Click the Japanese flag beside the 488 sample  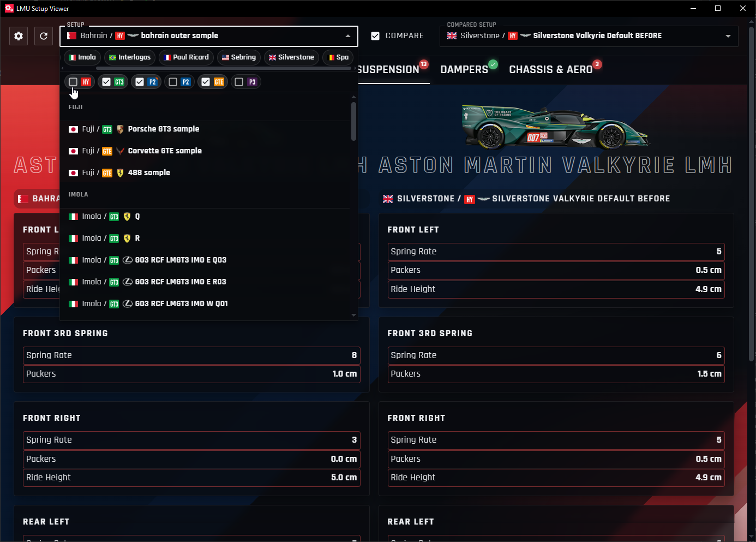pos(73,172)
